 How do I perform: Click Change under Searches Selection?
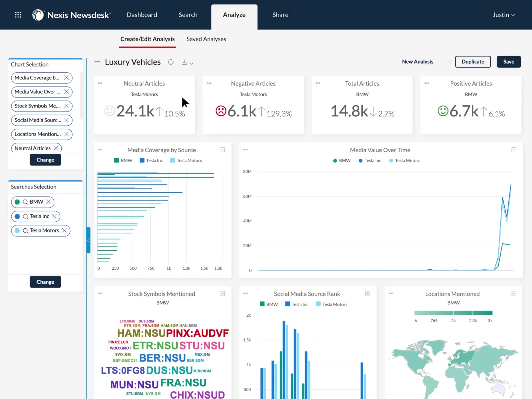[x=45, y=282]
